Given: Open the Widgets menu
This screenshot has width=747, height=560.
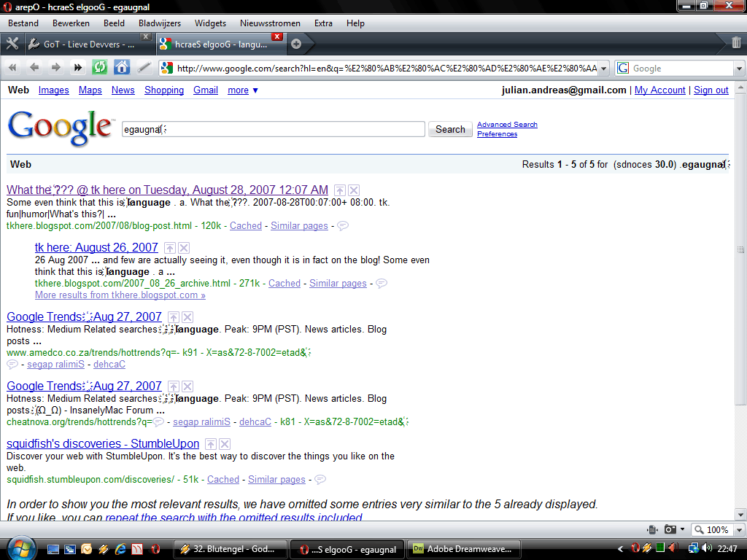Looking at the screenshot, I should click(x=210, y=23).
